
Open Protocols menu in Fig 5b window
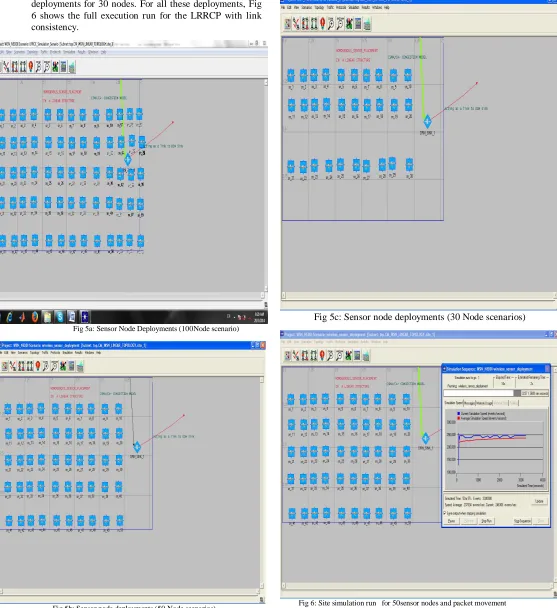point(55,353)
